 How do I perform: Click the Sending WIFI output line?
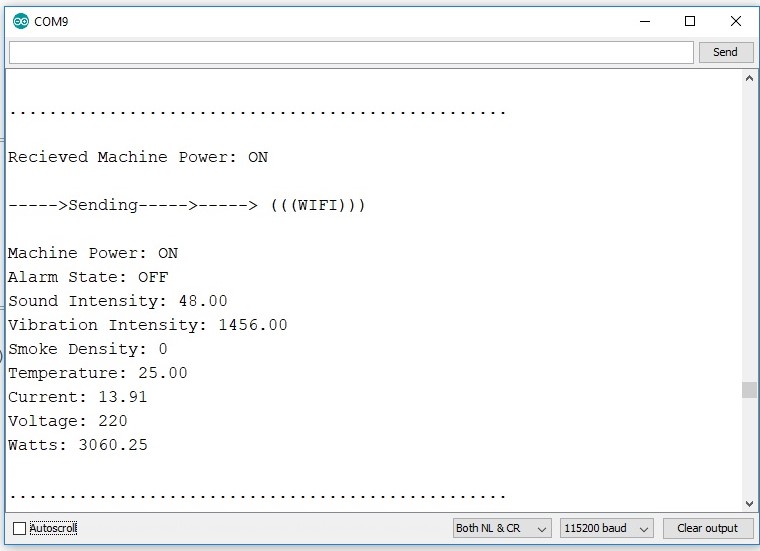(x=187, y=205)
